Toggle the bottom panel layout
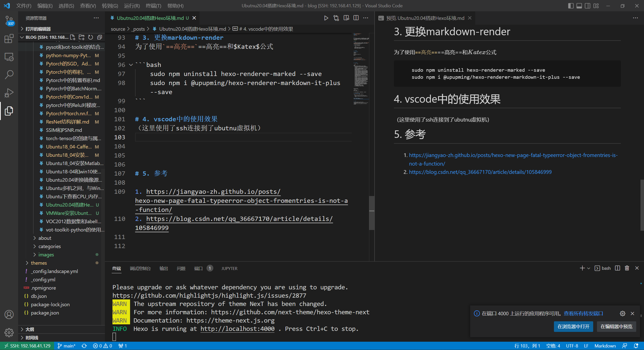Image resolution: width=644 pixels, height=350 pixels. pos(579,6)
